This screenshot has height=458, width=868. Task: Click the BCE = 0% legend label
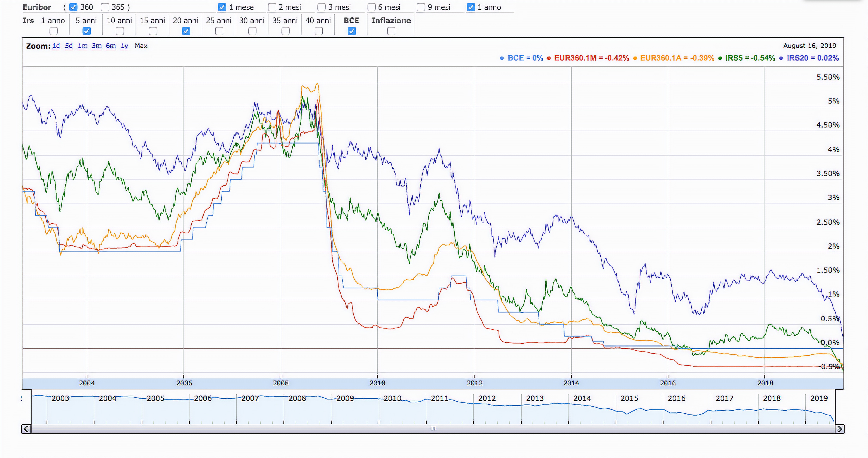pyautogui.click(x=525, y=58)
